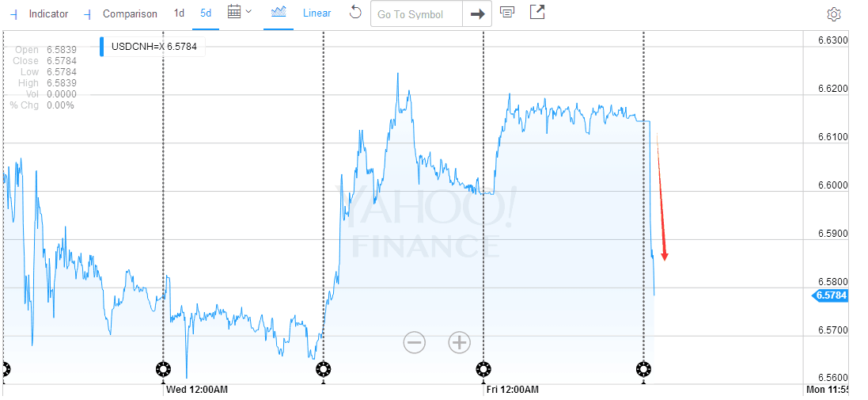
Task: Click the reset chart undo icon
Action: pyautogui.click(x=355, y=13)
